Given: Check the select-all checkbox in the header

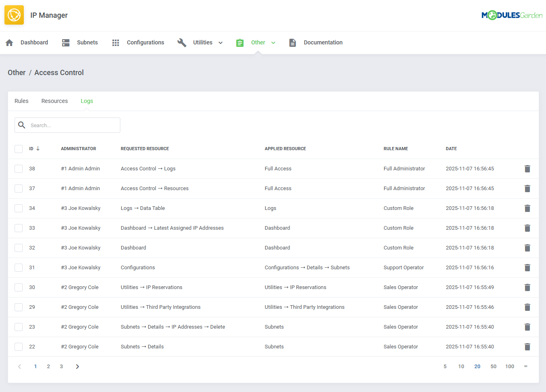Looking at the screenshot, I should [x=19, y=149].
